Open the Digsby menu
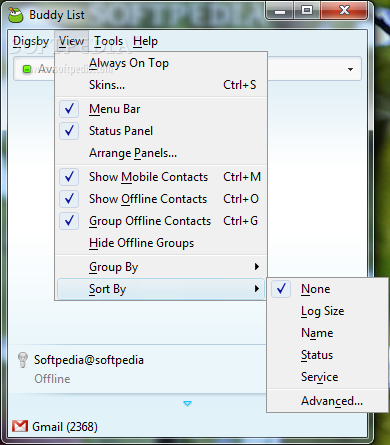The image size is (390, 445). [31, 41]
